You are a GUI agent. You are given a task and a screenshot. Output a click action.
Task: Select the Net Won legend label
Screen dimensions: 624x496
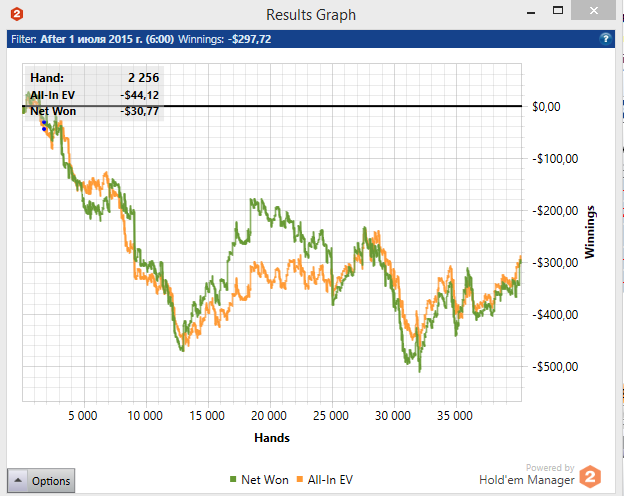265,480
